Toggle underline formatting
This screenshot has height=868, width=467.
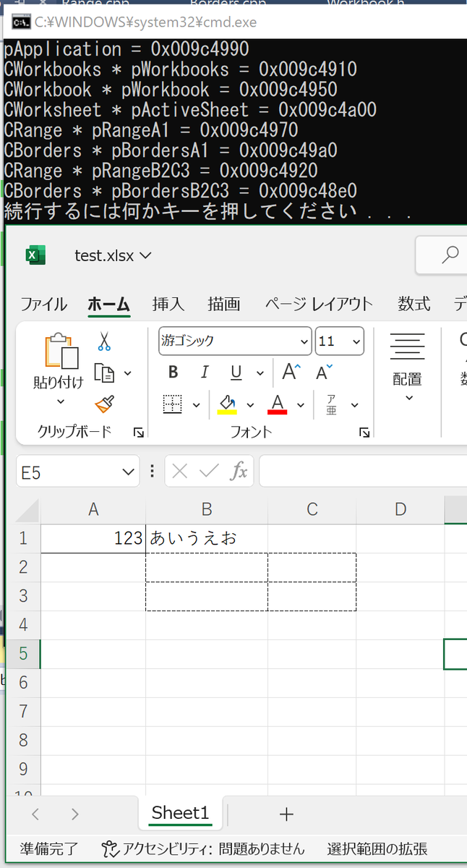click(236, 373)
